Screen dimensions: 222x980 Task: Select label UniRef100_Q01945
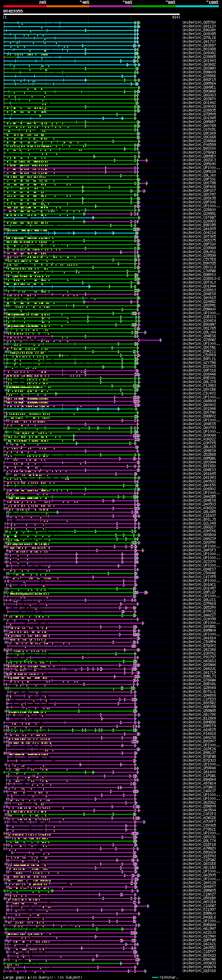pos(199,118)
